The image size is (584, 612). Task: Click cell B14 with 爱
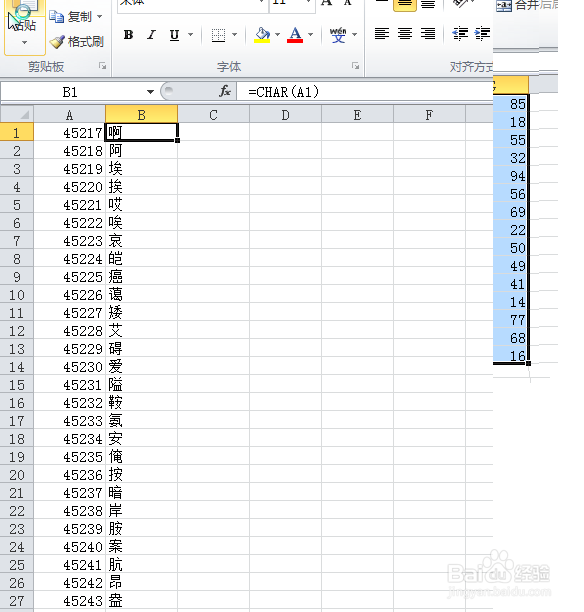pyautogui.click(x=141, y=366)
